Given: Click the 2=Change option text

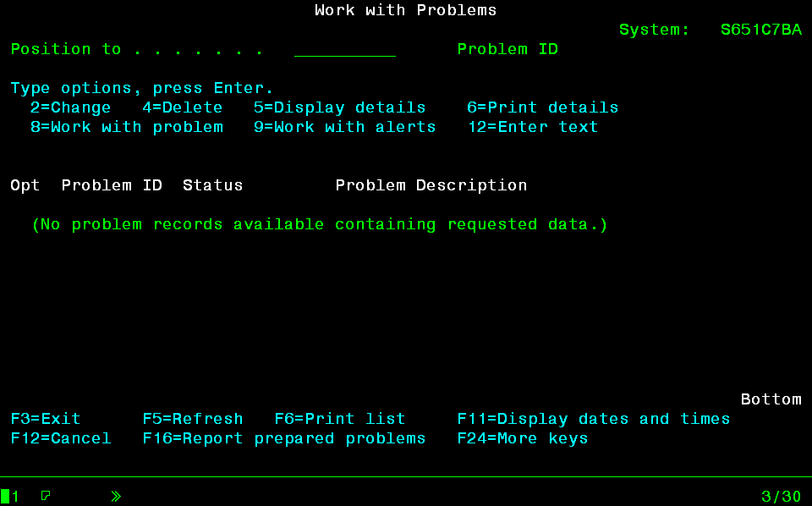Looking at the screenshot, I should tap(70, 107).
